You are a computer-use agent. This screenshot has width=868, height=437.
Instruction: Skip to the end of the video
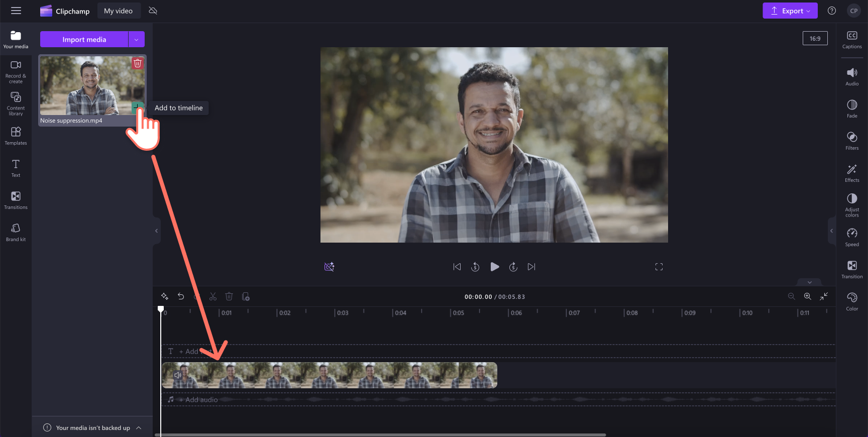pyautogui.click(x=531, y=267)
